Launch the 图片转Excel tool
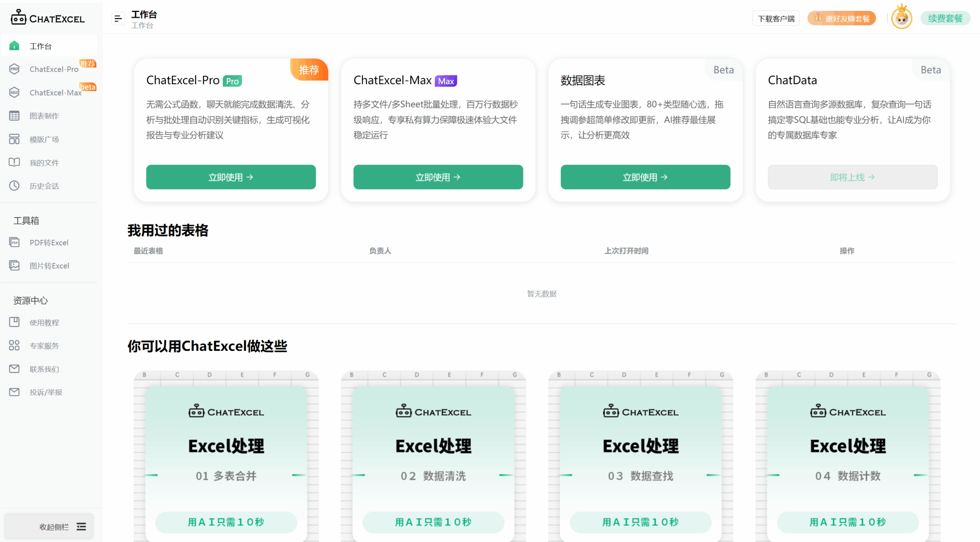The height and width of the screenshot is (542, 980). tap(49, 265)
